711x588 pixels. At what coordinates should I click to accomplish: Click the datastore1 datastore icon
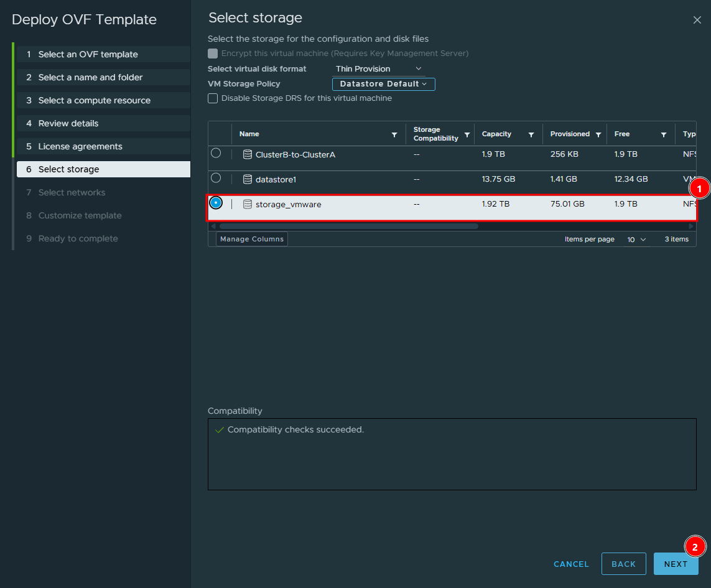click(x=248, y=179)
